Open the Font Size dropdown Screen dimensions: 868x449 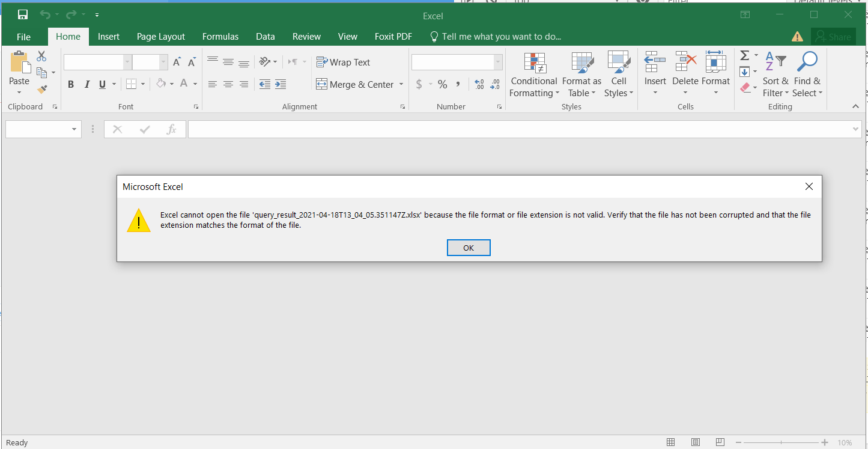tap(163, 62)
